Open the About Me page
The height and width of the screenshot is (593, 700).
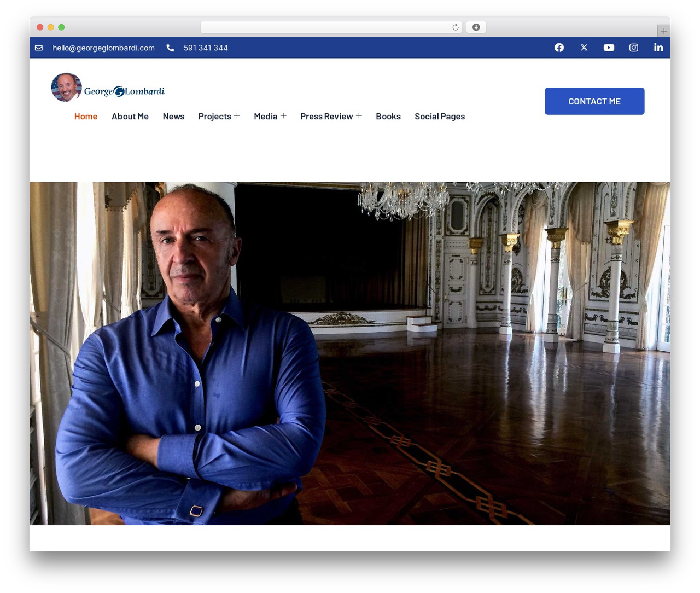point(130,117)
